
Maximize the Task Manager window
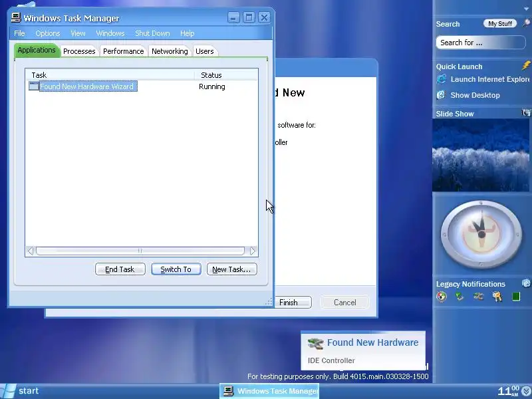(249, 18)
